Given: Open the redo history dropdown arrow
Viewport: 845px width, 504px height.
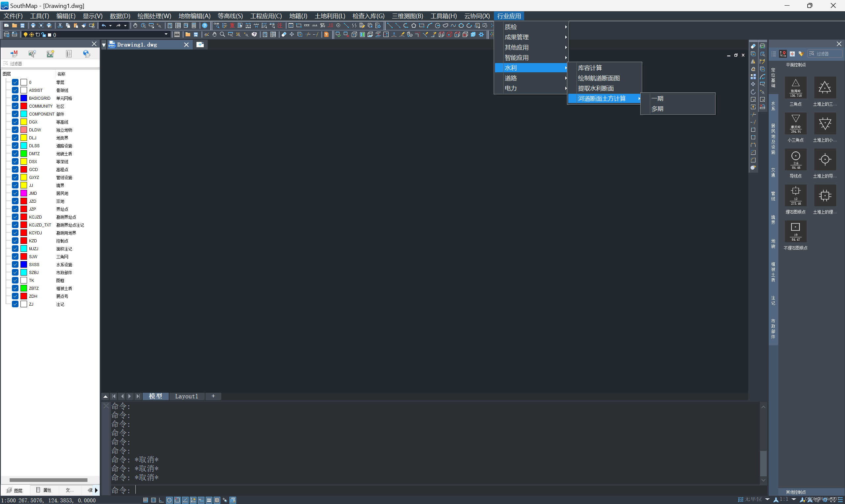Looking at the screenshot, I should (x=125, y=25).
